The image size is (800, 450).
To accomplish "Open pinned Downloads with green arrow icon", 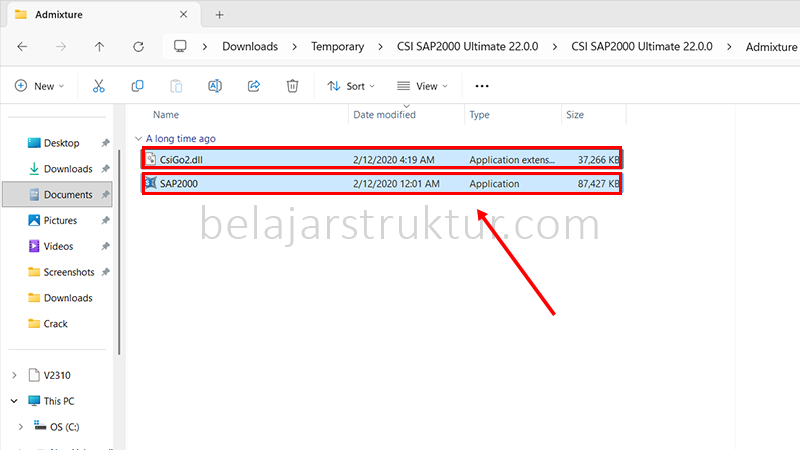I will (x=68, y=169).
